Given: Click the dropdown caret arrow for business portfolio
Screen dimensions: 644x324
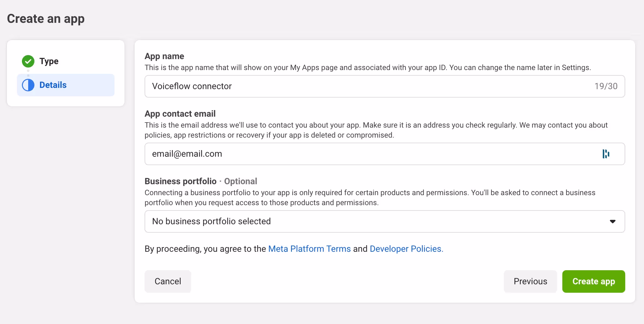Looking at the screenshot, I should [x=612, y=221].
